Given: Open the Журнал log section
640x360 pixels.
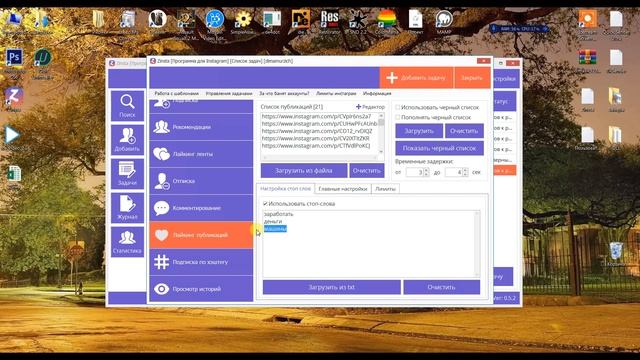Looking at the screenshot, I should pyautogui.click(x=127, y=208).
